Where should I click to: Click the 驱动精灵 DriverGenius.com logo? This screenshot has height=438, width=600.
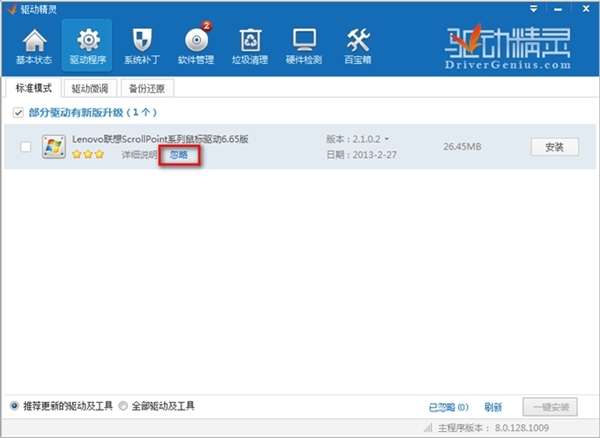click(508, 47)
